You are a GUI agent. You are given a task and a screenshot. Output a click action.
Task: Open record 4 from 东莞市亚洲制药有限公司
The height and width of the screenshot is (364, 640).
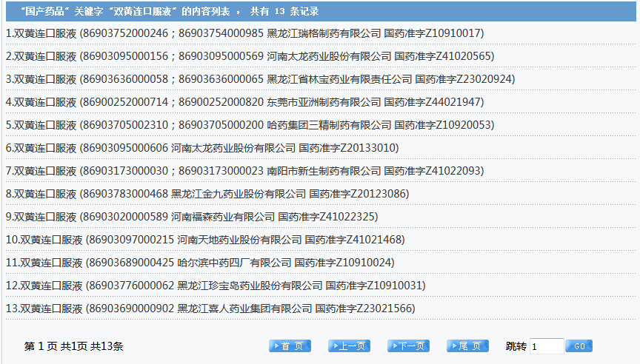(245, 102)
